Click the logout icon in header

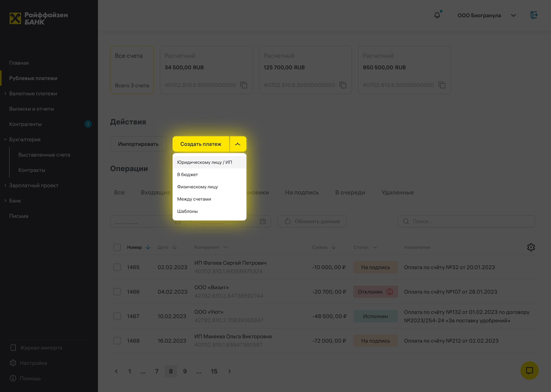click(x=534, y=15)
